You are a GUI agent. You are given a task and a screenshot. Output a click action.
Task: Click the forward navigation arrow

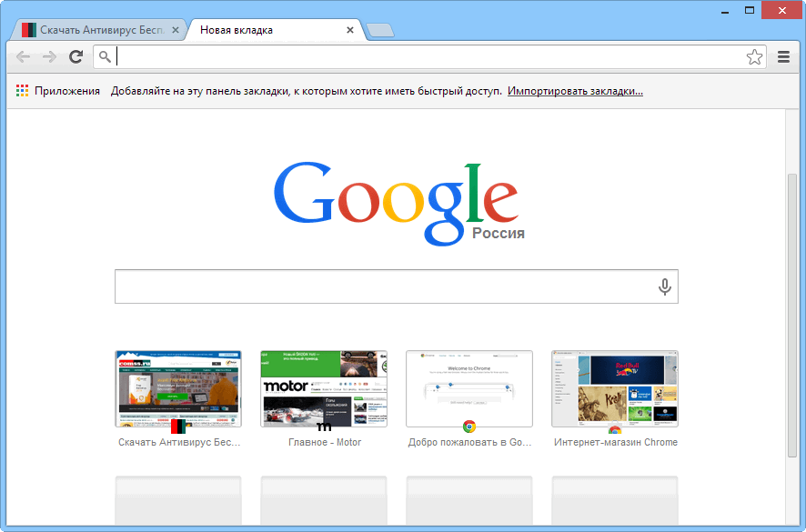[x=49, y=56]
